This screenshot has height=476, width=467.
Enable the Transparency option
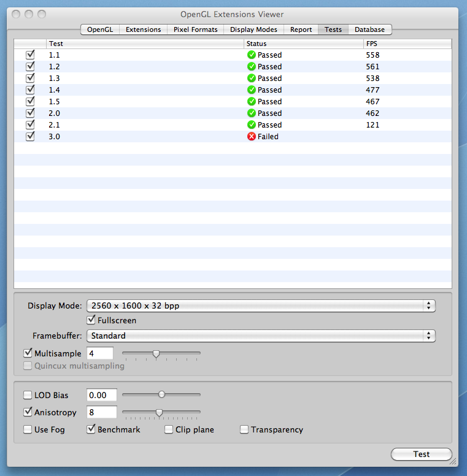click(x=244, y=429)
